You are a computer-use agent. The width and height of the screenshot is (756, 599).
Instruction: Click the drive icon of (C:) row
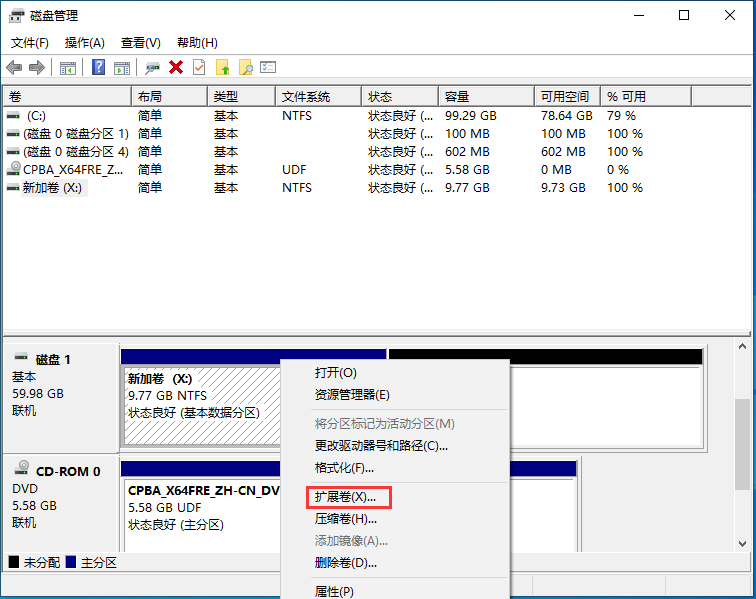click(x=13, y=116)
